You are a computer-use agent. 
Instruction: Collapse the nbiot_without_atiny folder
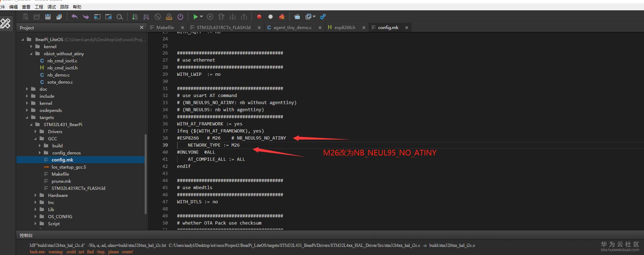(31, 54)
